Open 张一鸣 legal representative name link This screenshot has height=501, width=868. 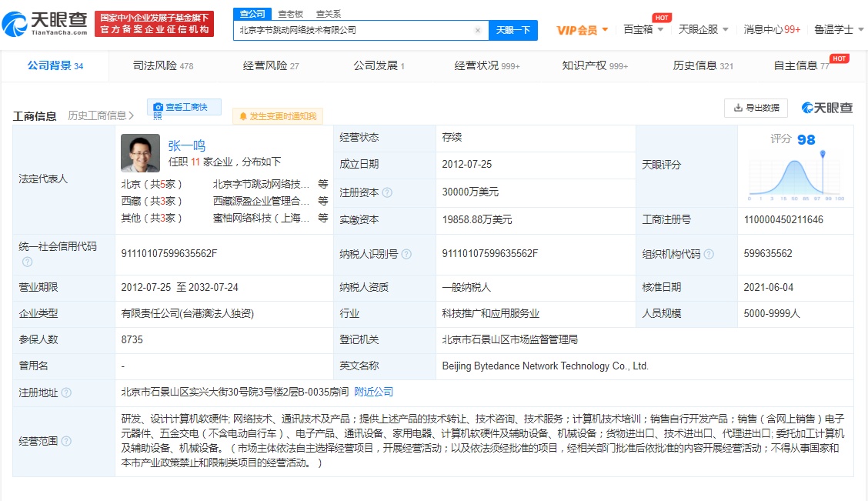[x=186, y=145]
